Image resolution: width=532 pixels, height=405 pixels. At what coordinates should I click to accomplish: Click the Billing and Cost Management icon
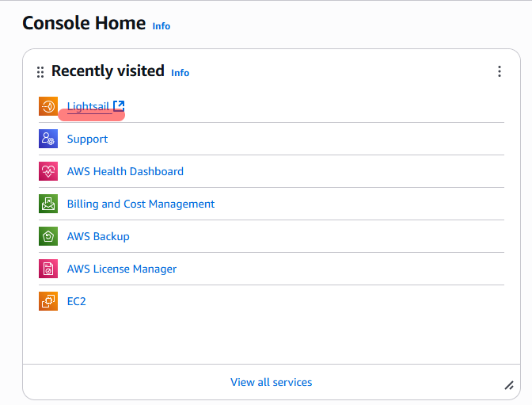coord(48,204)
